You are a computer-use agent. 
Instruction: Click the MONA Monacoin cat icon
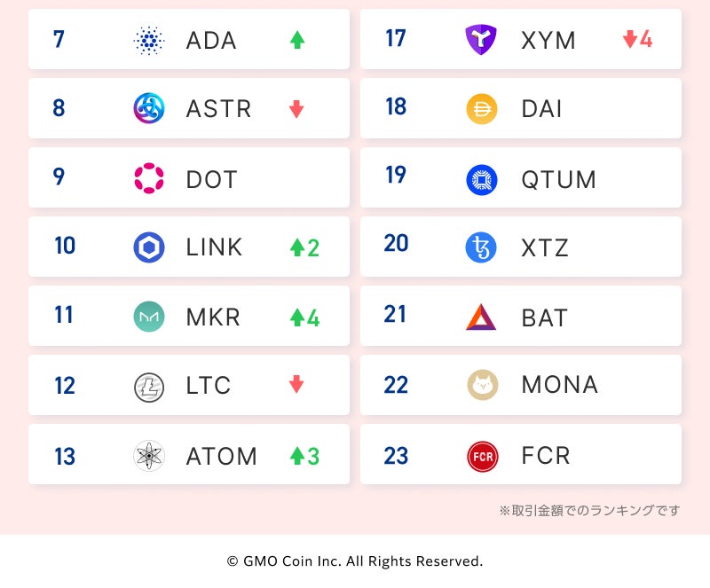[x=482, y=385]
